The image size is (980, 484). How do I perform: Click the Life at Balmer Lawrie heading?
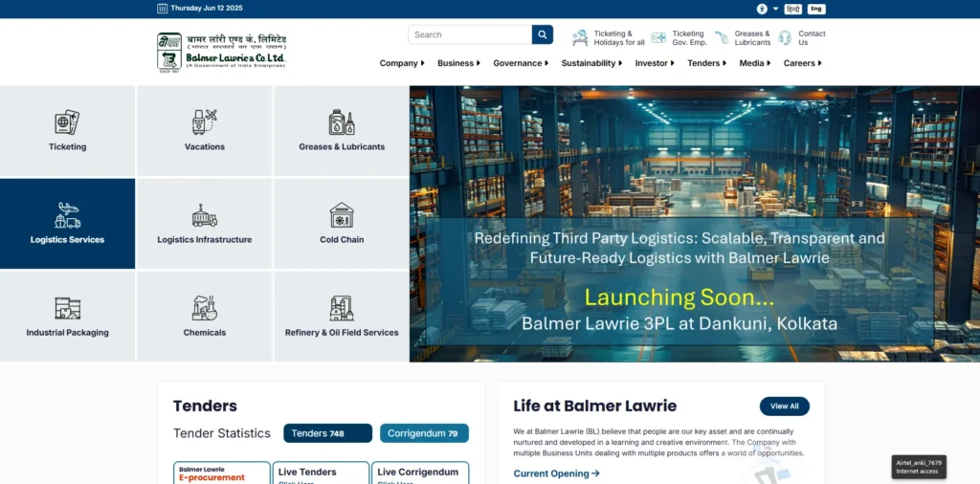(x=595, y=406)
